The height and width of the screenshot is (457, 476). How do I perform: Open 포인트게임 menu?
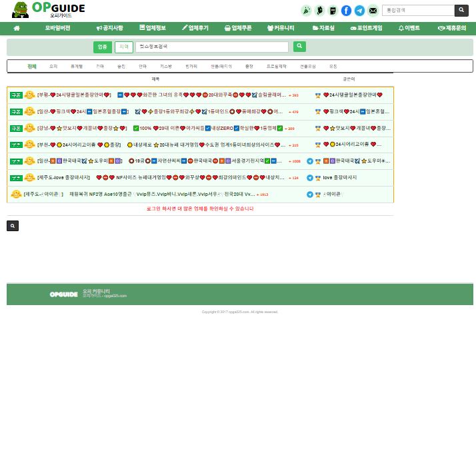click(367, 28)
